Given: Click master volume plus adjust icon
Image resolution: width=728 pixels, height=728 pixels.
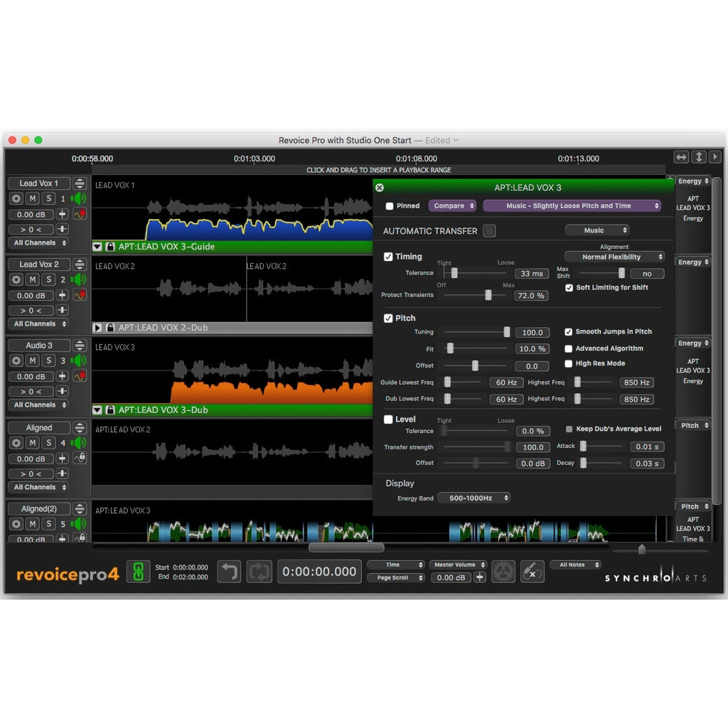Looking at the screenshot, I should (480, 577).
